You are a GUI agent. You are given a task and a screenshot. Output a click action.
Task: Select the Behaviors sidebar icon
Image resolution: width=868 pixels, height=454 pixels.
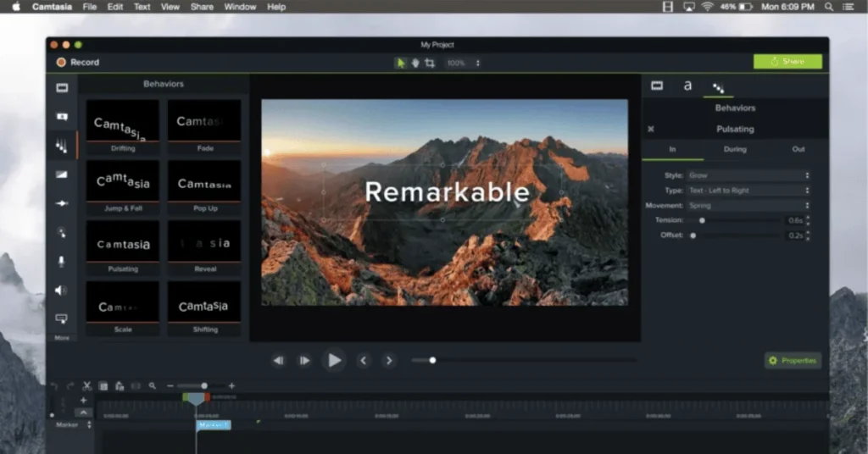coord(61,146)
